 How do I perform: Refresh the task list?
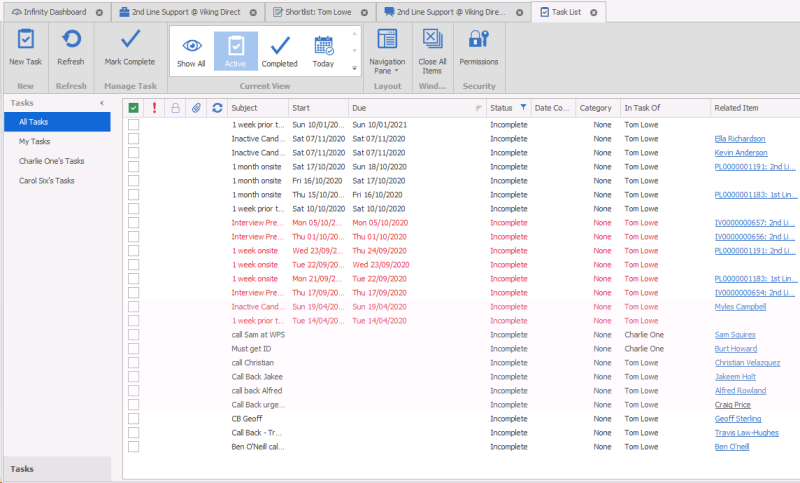click(71, 42)
